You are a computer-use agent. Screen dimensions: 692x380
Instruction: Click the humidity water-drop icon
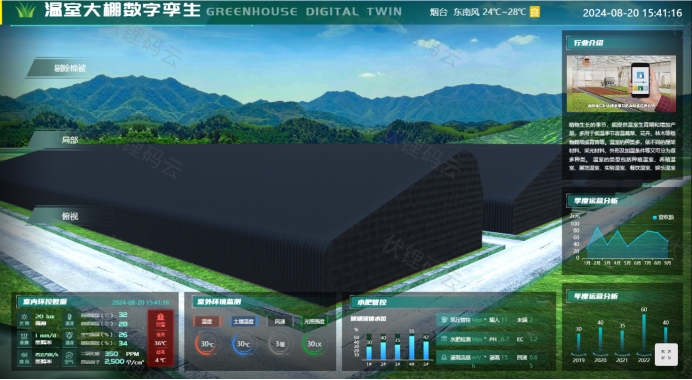pyautogui.click(x=70, y=336)
